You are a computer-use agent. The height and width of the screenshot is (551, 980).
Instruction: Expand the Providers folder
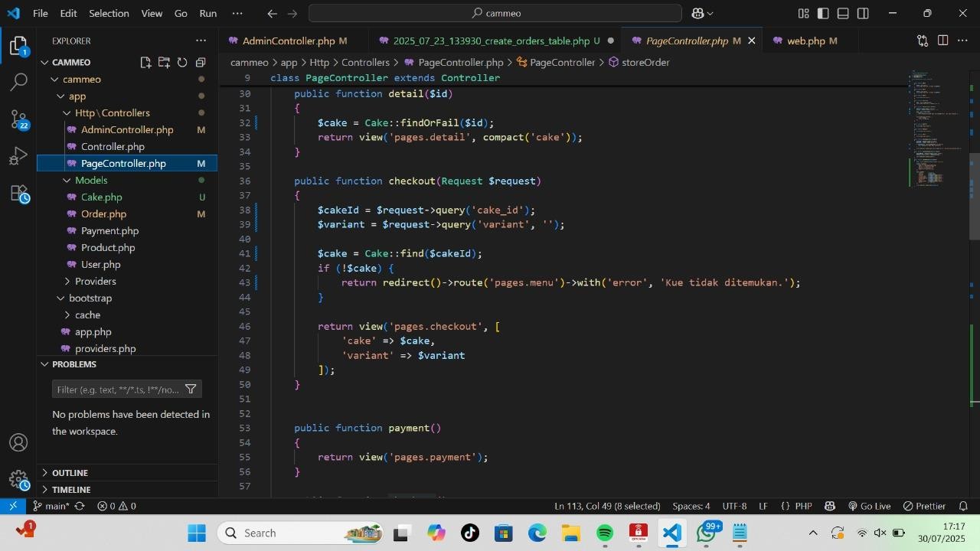click(x=95, y=281)
